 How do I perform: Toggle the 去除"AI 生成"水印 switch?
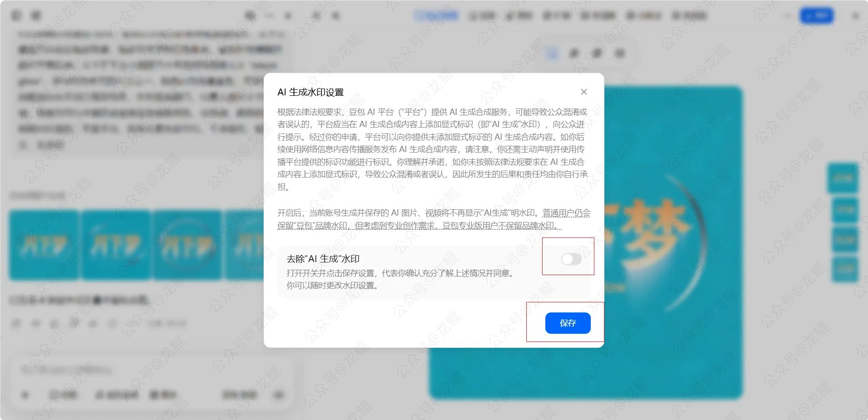pos(571,259)
